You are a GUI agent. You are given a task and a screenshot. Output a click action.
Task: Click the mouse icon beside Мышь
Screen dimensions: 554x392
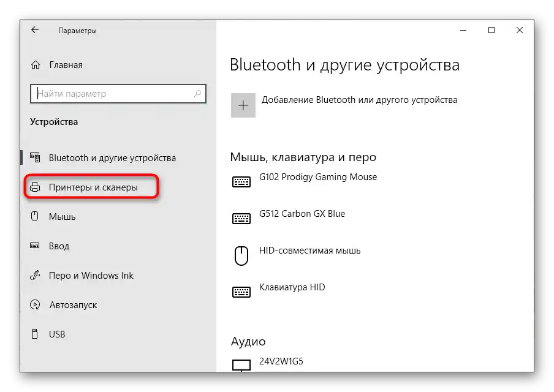pyautogui.click(x=34, y=216)
